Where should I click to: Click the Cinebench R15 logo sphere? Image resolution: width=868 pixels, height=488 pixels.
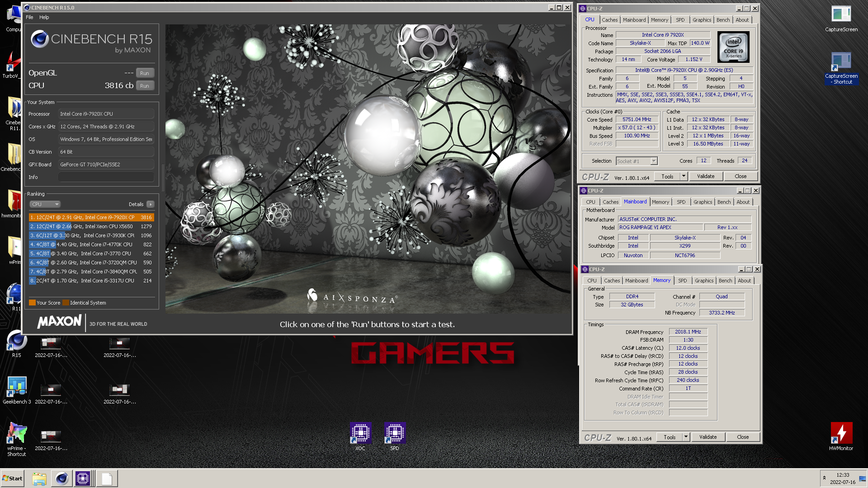click(x=40, y=39)
